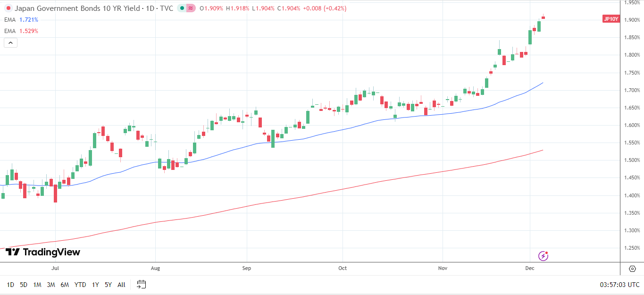Select the YTD range button
The height and width of the screenshot is (295, 644).
(x=80, y=285)
